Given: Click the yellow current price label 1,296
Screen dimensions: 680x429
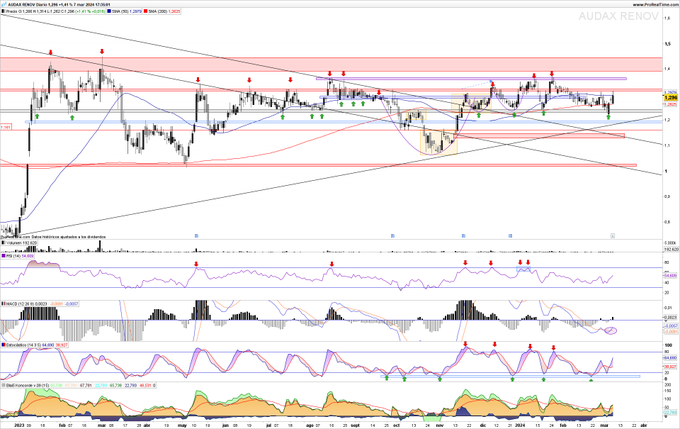Looking at the screenshot, I should click(670, 98).
